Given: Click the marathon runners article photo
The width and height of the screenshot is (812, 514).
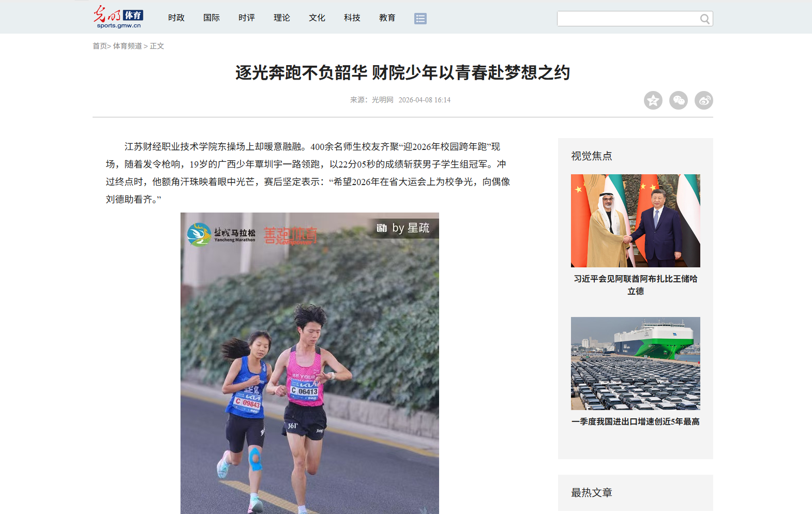Looking at the screenshot, I should 309,363.
